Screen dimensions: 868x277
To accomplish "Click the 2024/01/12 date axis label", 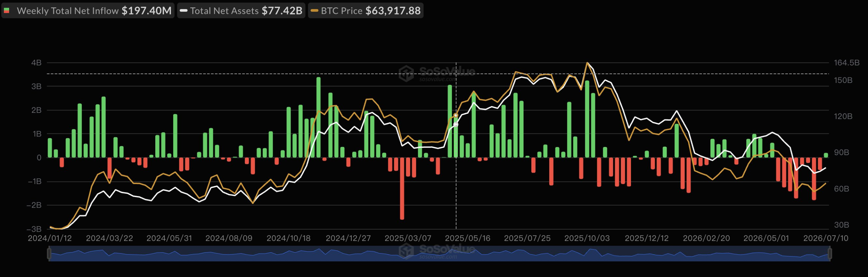I will (50, 238).
